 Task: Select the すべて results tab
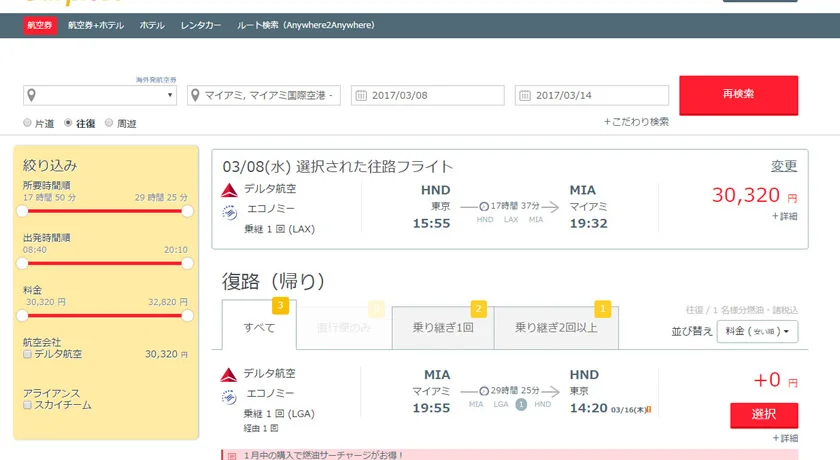tap(259, 327)
